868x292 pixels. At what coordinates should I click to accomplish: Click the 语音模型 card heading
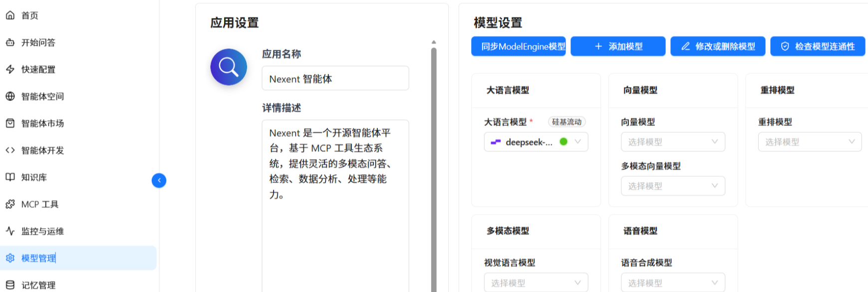[x=640, y=231]
